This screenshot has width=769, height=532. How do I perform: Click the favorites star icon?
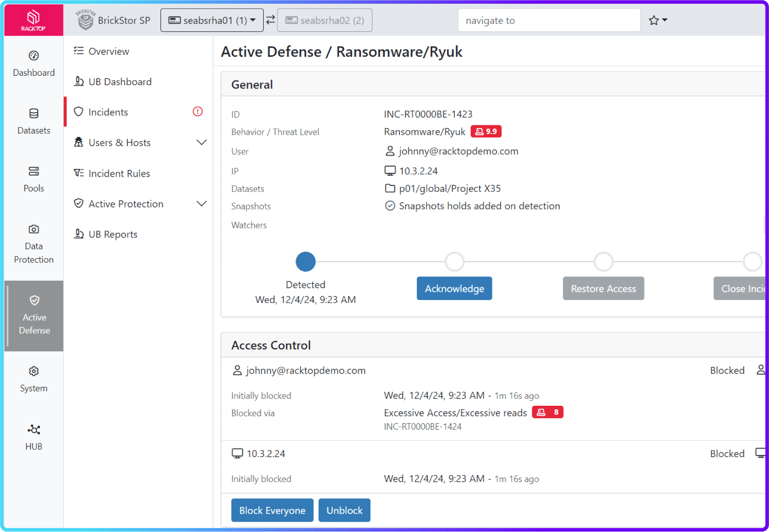coord(653,20)
